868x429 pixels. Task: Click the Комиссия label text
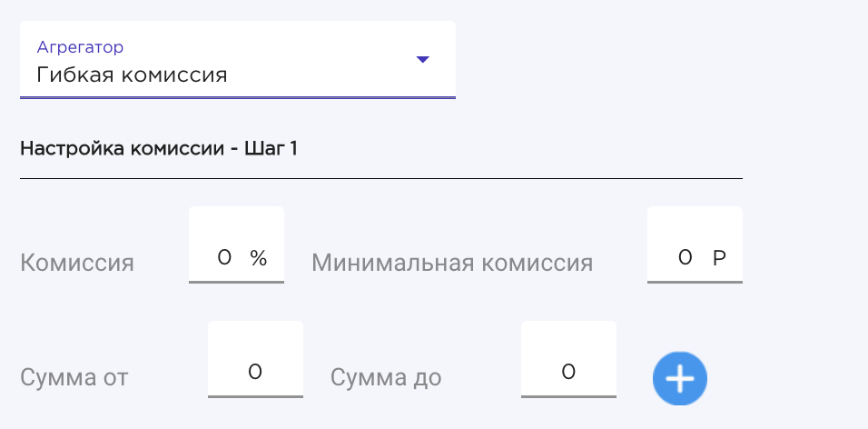tap(77, 263)
